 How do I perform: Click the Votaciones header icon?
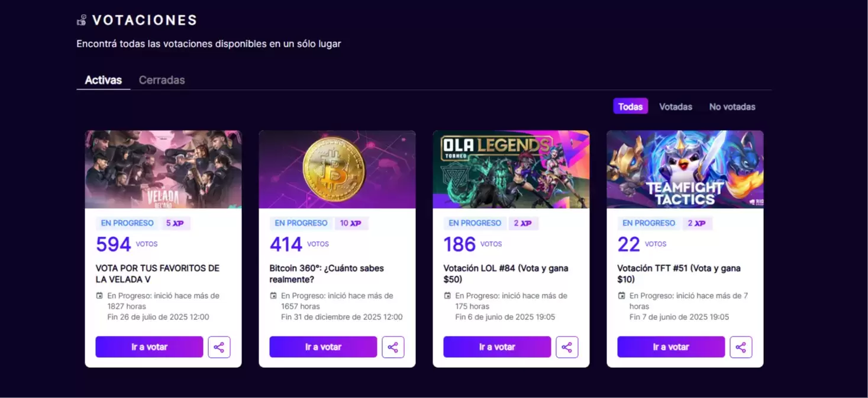[82, 20]
